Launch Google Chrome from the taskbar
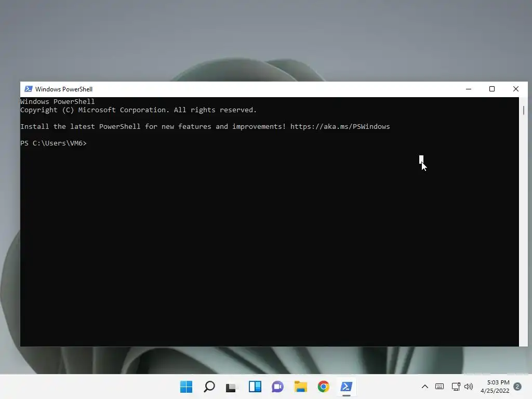532x399 pixels. click(323, 387)
